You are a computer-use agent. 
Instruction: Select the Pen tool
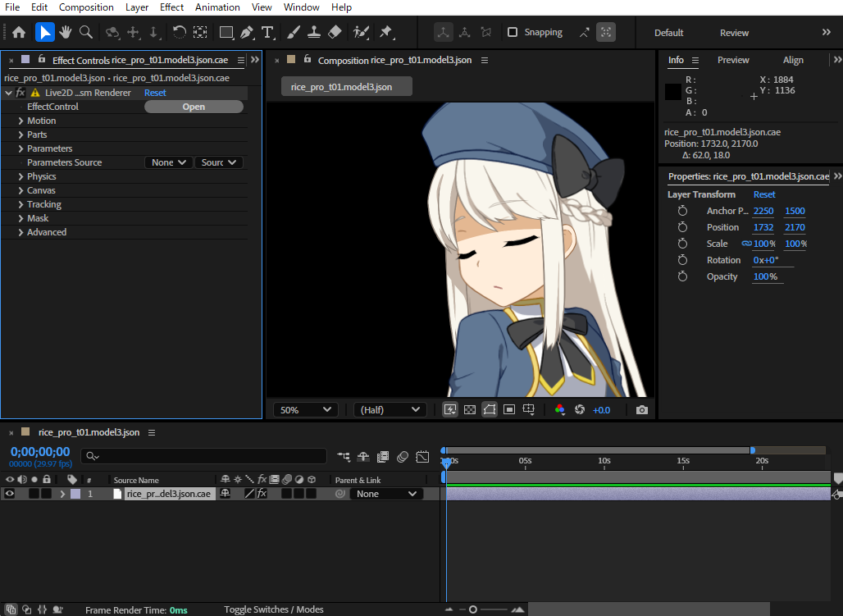(247, 33)
